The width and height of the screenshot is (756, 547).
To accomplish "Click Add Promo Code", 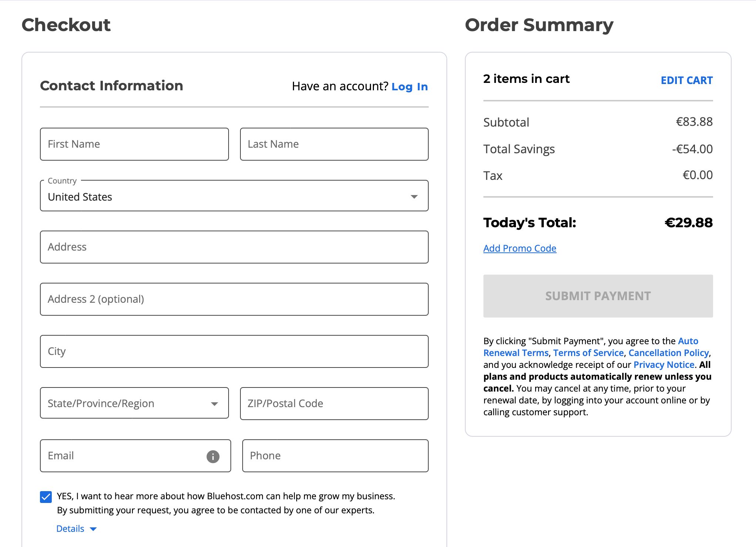I will tap(519, 248).
